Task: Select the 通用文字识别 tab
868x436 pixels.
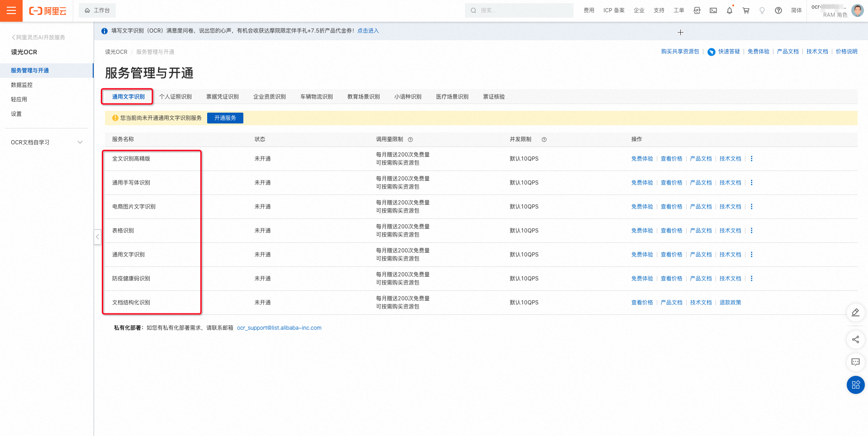Action: coord(128,97)
